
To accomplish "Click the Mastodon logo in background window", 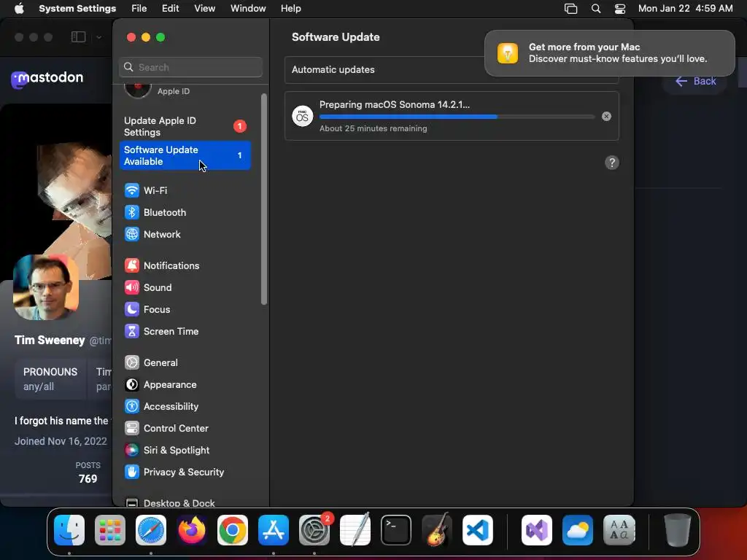I will click(x=47, y=79).
